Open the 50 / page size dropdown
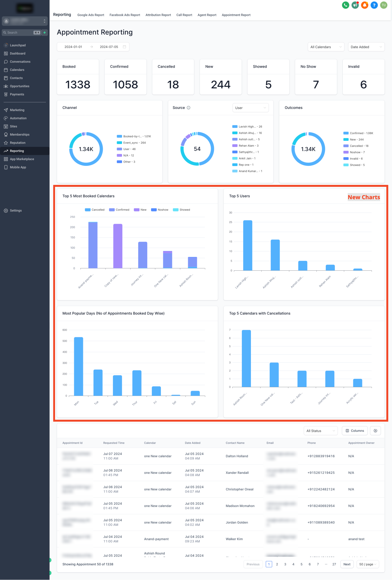 pyautogui.click(x=368, y=564)
